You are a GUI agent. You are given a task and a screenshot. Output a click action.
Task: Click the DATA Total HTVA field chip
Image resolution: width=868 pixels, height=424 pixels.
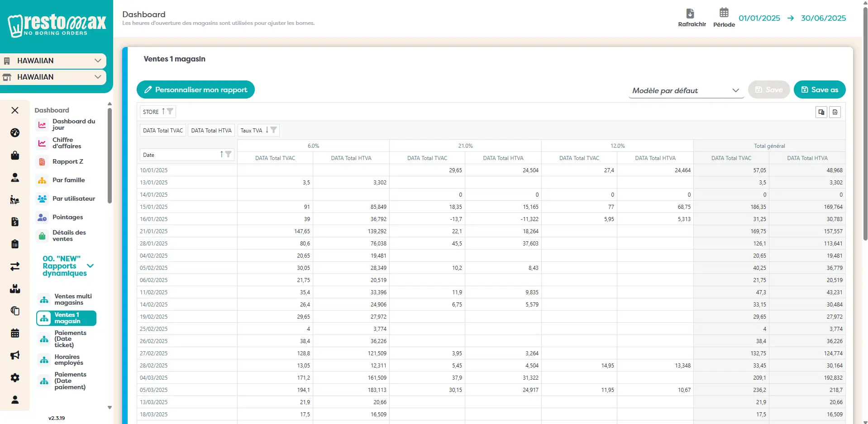pyautogui.click(x=211, y=130)
